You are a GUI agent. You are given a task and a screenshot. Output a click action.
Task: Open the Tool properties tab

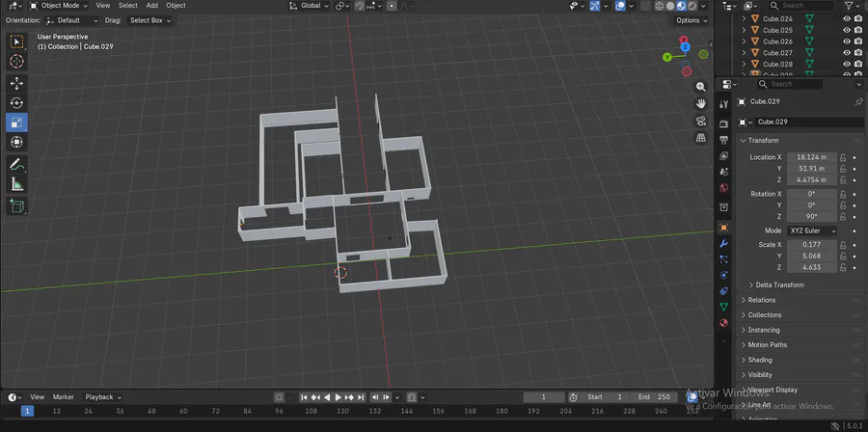coord(723,104)
